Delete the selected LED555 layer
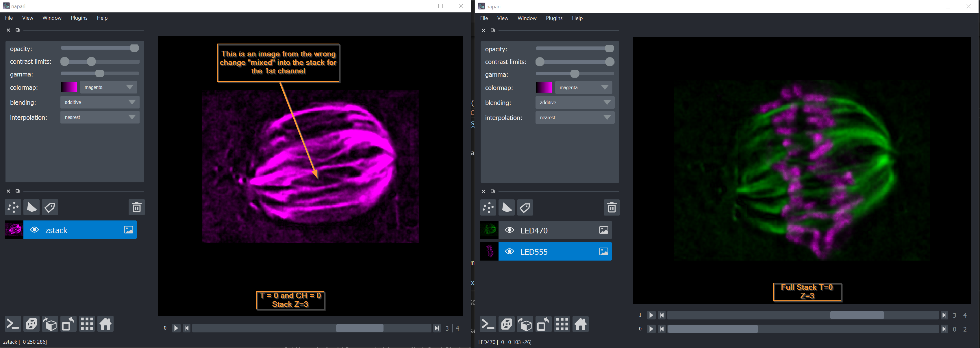 612,207
